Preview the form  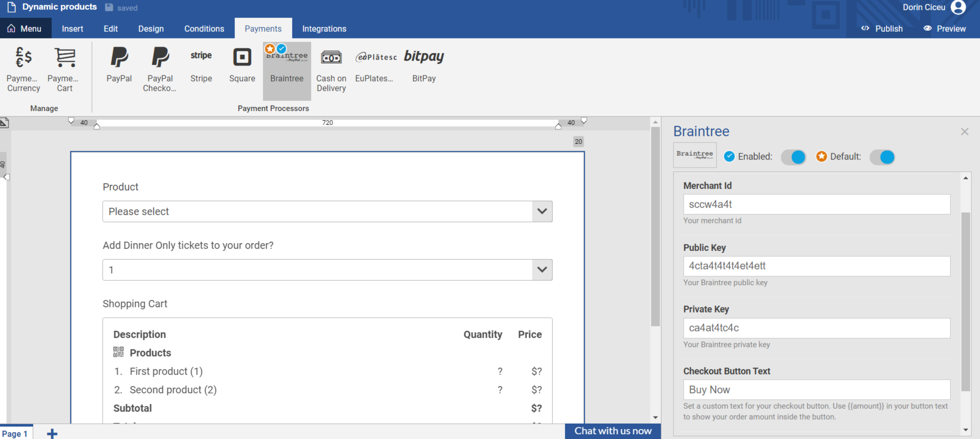(x=945, y=29)
